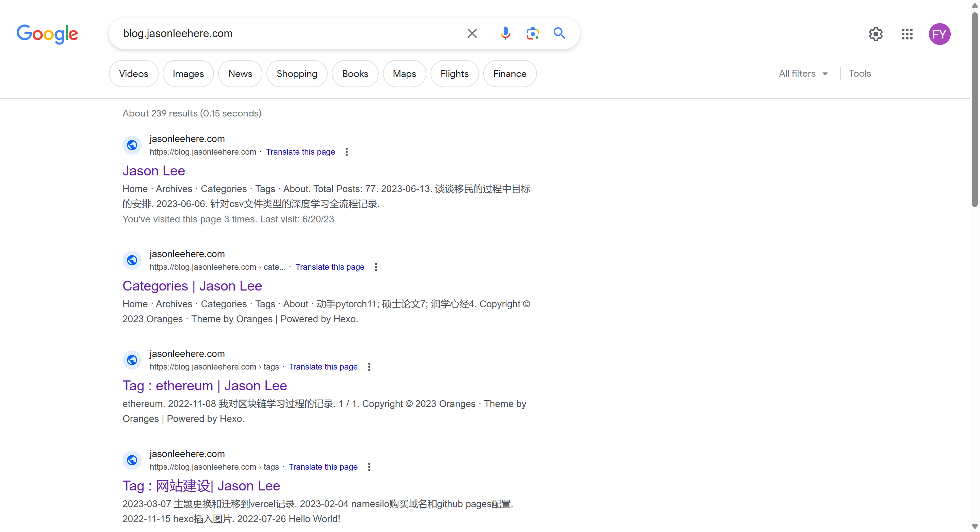Clear the search box with the X icon
980x532 pixels.
coord(472,33)
